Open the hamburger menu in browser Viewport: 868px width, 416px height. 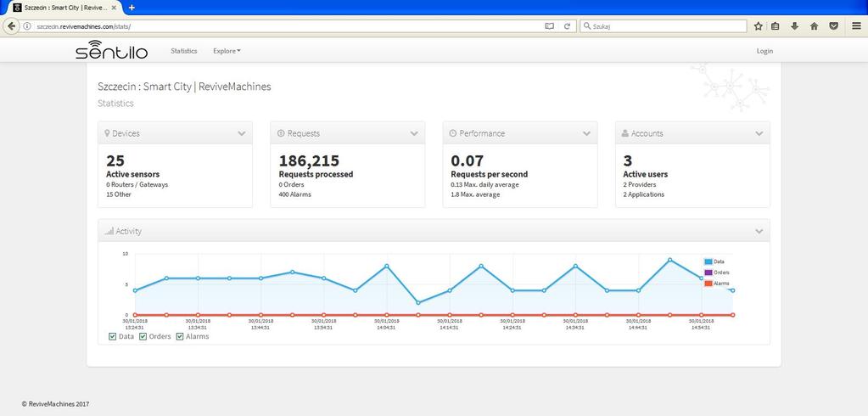click(856, 26)
